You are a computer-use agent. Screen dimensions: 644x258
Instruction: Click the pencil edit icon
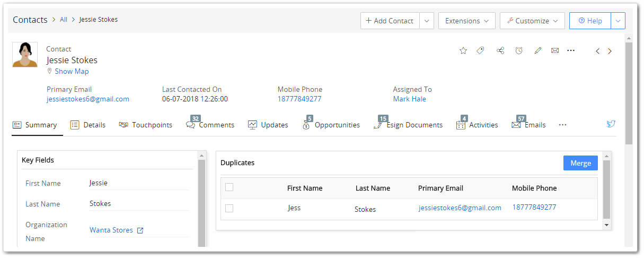click(x=537, y=51)
